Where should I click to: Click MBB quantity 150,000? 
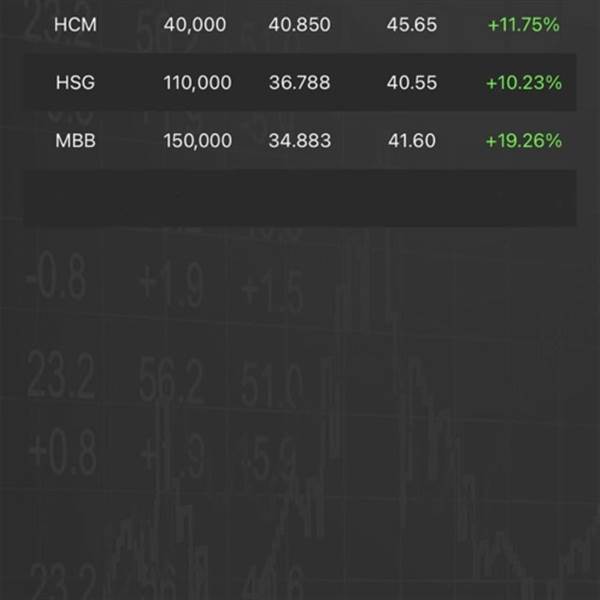[197, 141]
